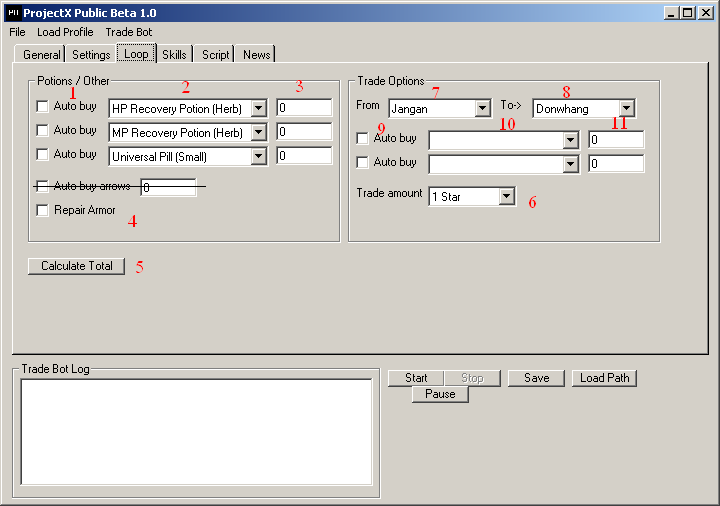
Task: Go to the General tab
Action: coord(41,55)
